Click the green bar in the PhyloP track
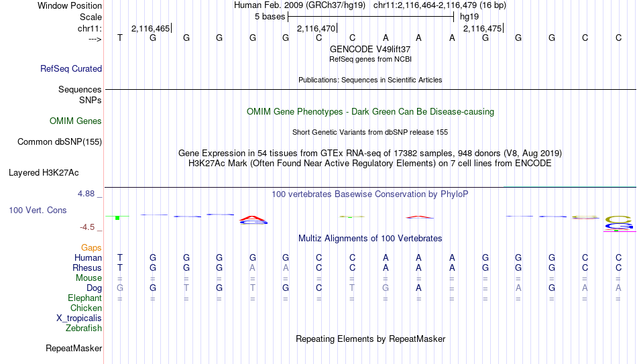The image size is (637, 364). pyautogui.click(x=117, y=218)
